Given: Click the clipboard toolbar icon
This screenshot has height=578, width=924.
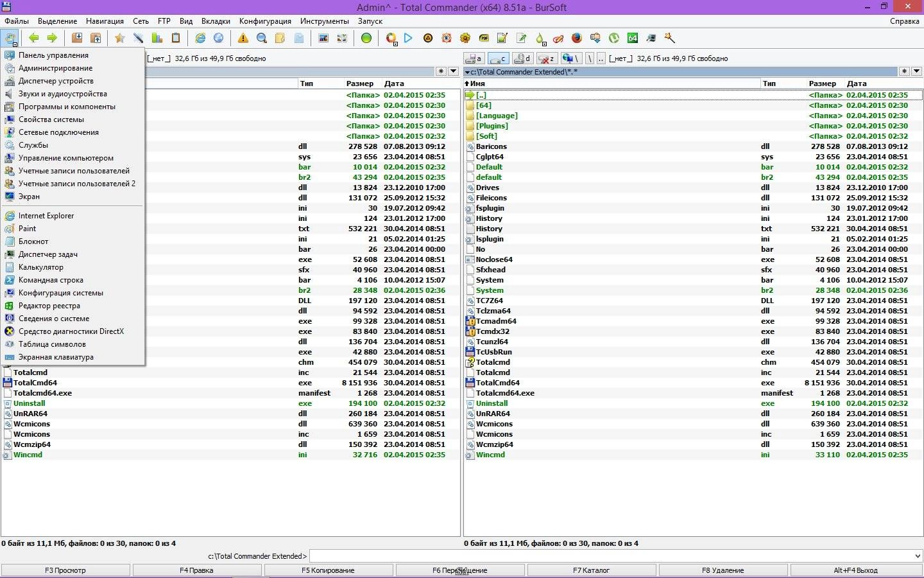Looking at the screenshot, I should tap(175, 39).
